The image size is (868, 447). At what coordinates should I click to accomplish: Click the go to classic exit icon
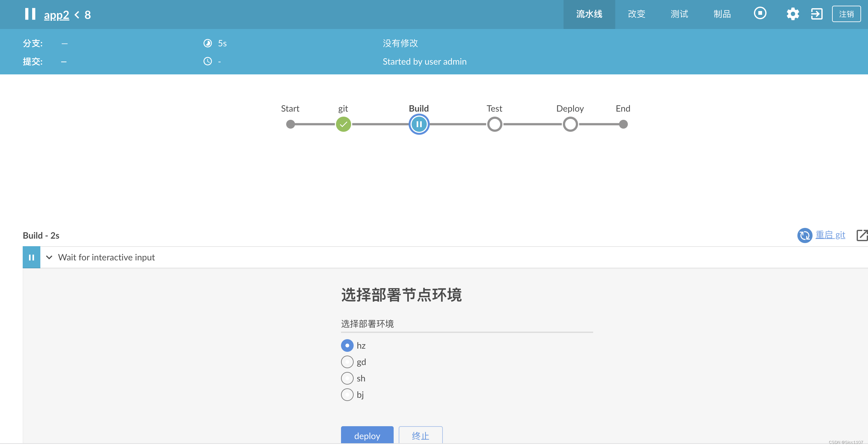[816, 14]
